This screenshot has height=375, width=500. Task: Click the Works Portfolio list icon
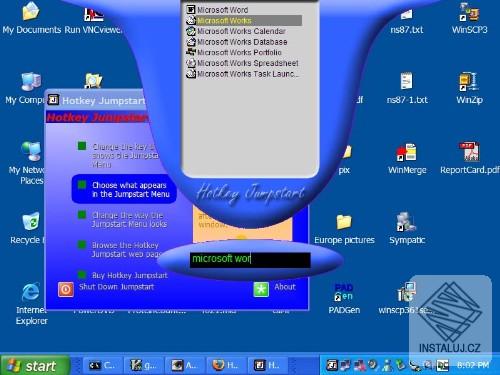point(191,52)
